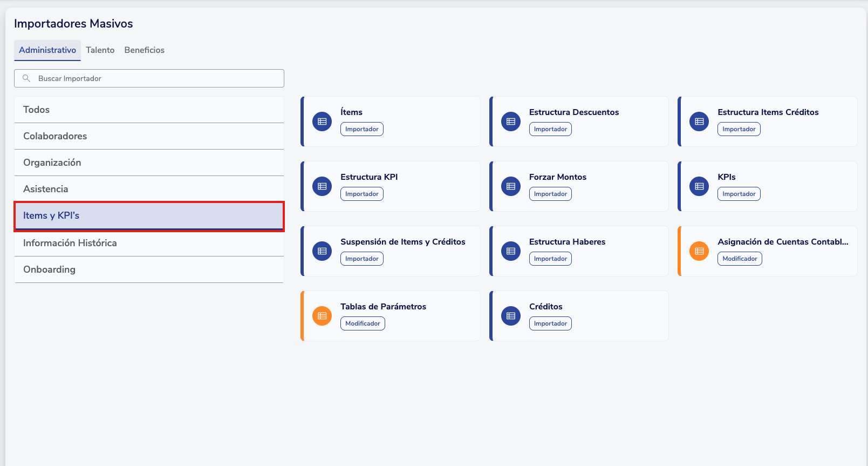The width and height of the screenshot is (868, 466).
Task: Click the Importador button under KPIs
Action: [739, 194]
